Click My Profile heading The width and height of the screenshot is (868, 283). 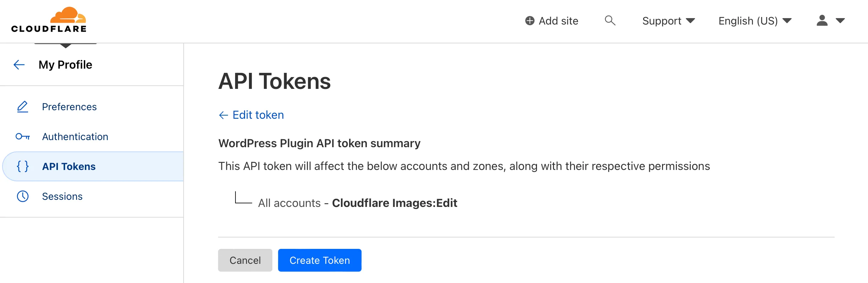[65, 64]
